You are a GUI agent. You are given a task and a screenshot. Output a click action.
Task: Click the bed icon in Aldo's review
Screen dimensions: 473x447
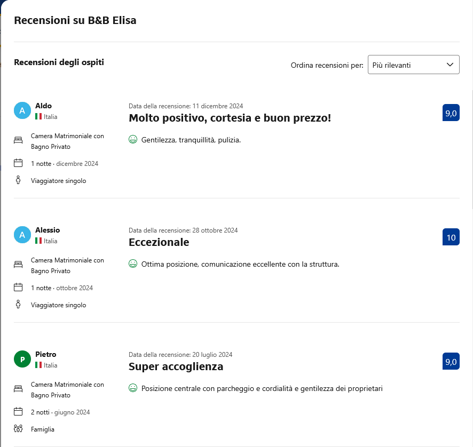[x=18, y=140]
